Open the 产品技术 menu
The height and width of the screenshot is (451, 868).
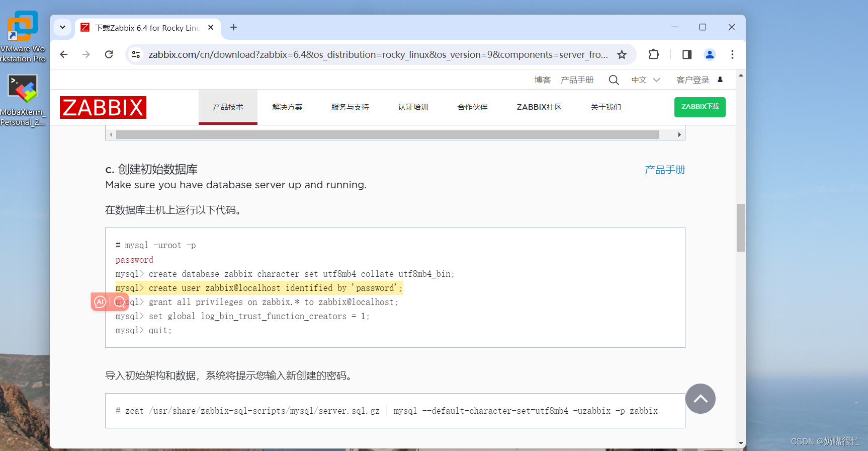click(228, 107)
